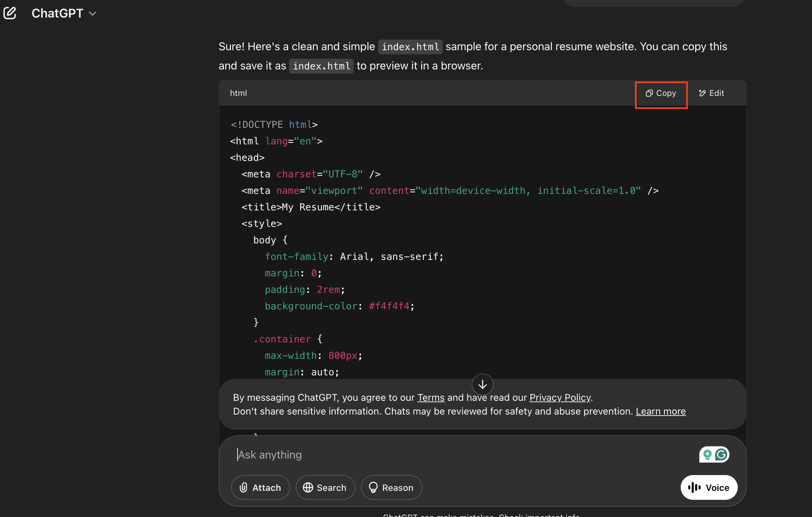Open the Terms link
The width and height of the screenshot is (812, 517).
[431, 397]
